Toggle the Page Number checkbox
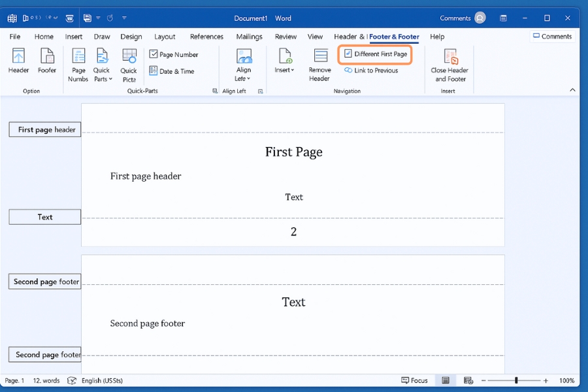The image size is (588, 392). (x=154, y=54)
